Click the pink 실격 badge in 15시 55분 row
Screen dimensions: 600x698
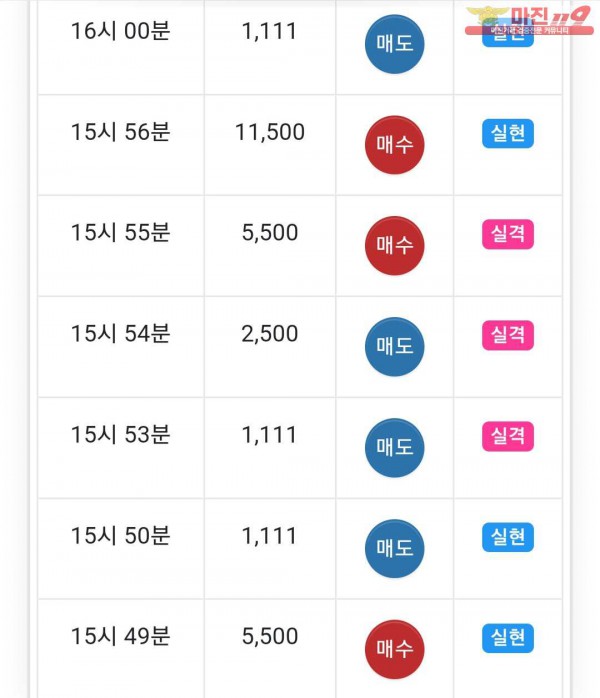(508, 235)
